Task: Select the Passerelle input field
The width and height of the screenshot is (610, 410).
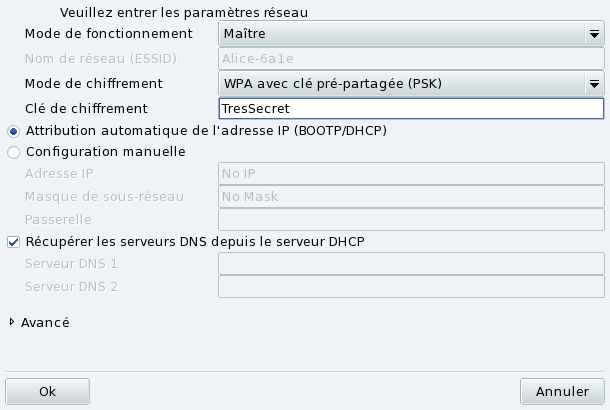Action: point(411,218)
